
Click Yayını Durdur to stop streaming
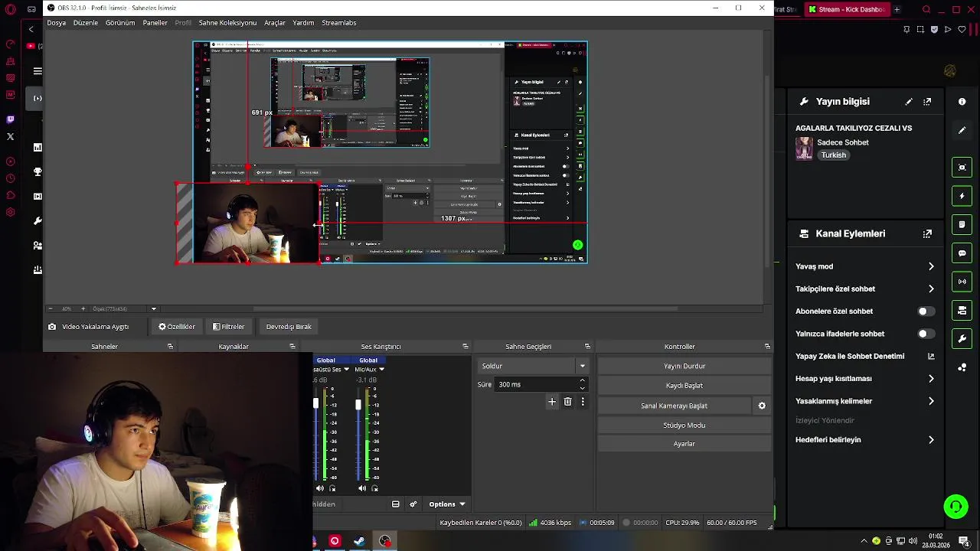(684, 366)
